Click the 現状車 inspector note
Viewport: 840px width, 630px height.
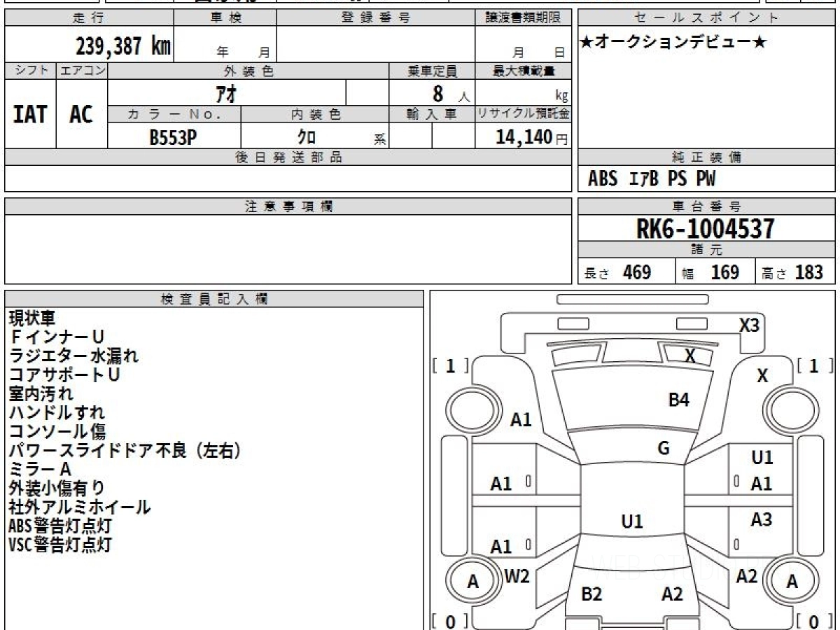[31, 318]
